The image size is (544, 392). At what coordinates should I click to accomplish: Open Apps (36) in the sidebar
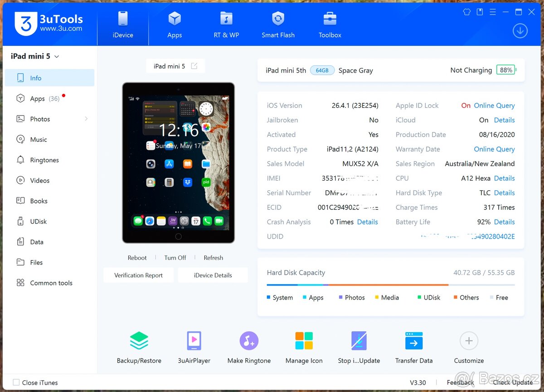tap(49, 98)
